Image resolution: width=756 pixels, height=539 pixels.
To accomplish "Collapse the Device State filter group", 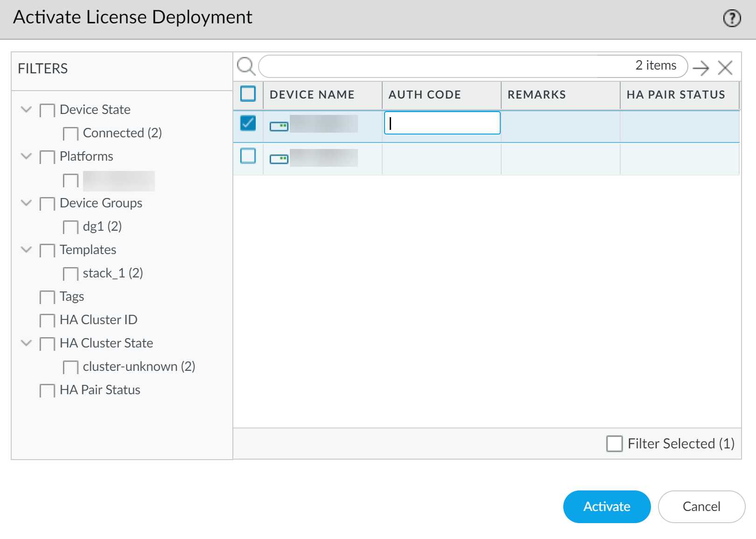I will click(x=27, y=109).
